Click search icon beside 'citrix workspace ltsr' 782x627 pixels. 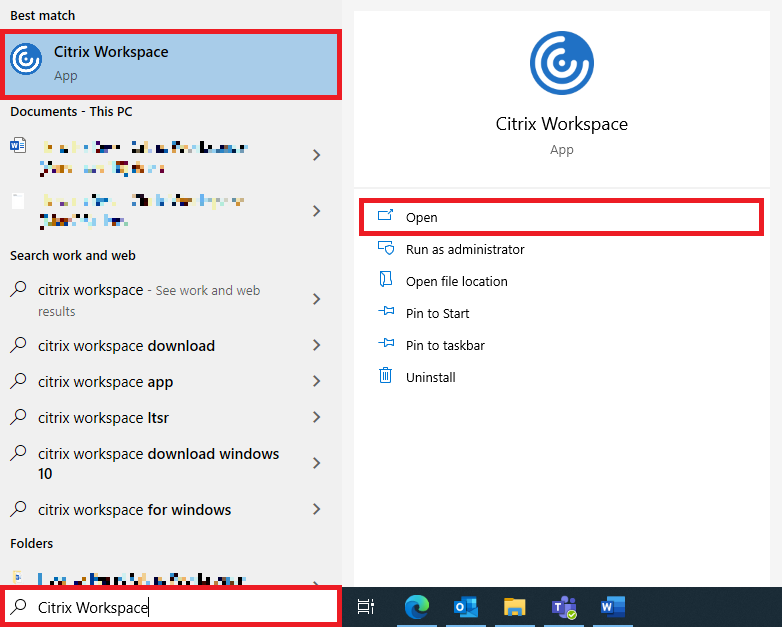[x=18, y=417]
